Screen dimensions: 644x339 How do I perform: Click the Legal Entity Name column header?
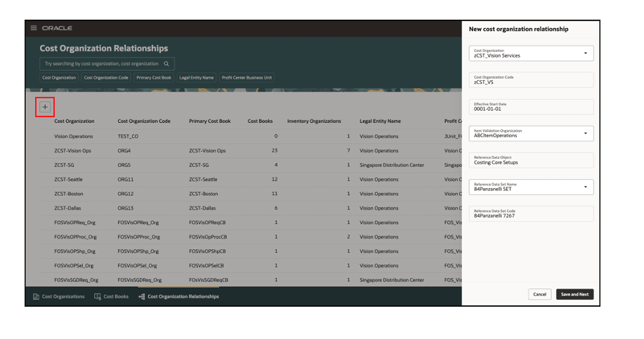pos(381,121)
